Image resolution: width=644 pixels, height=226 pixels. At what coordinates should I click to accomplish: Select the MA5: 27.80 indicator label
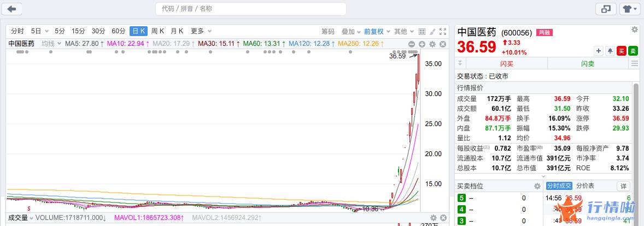point(85,44)
